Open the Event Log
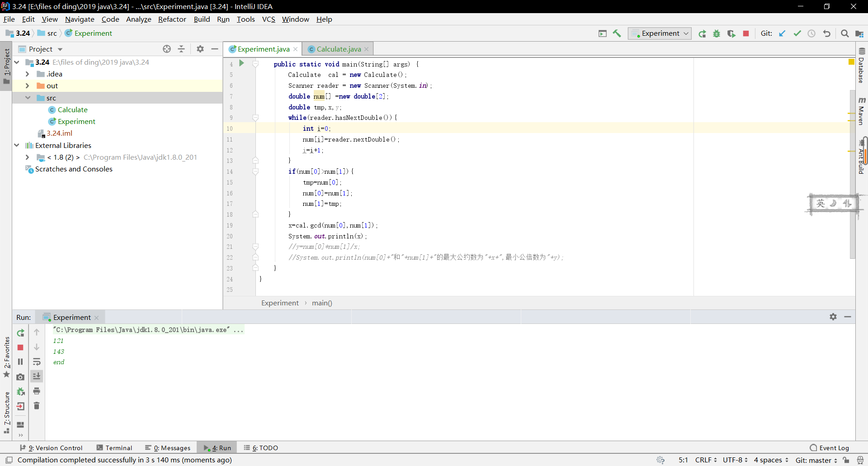This screenshot has height=466, width=868. [x=830, y=447]
